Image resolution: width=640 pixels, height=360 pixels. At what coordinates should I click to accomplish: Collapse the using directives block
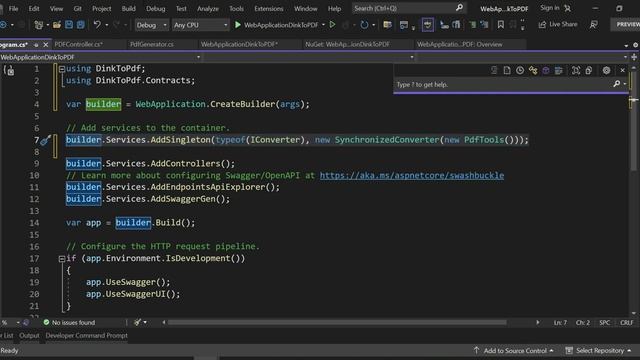click(62, 69)
